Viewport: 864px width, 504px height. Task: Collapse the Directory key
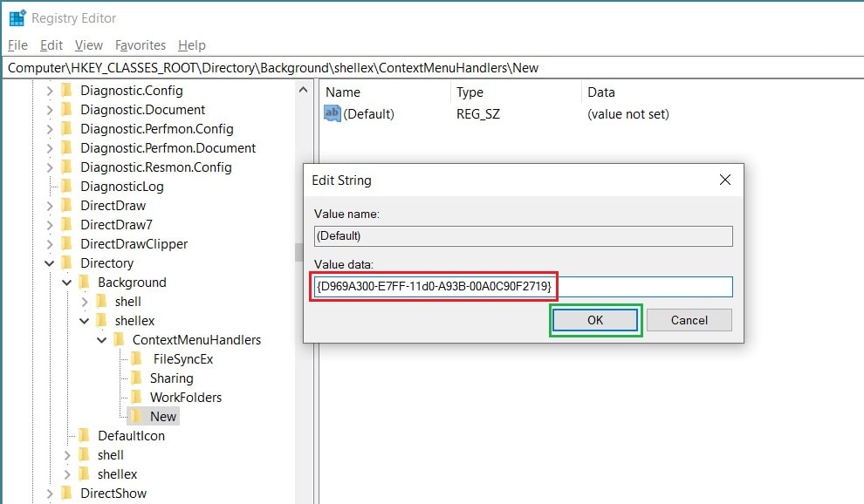pyautogui.click(x=50, y=263)
